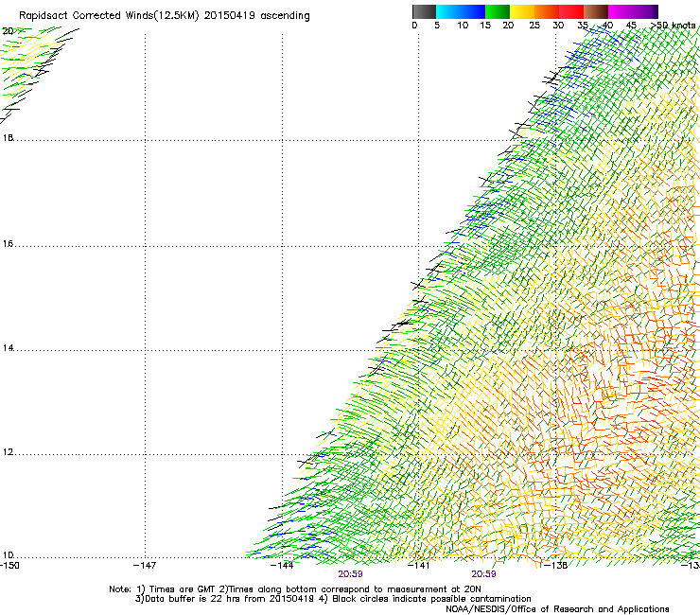Click the date text '20150419 ascending' in the title
Image resolution: width=700 pixels, height=615 pixels.
click(256, 16)
